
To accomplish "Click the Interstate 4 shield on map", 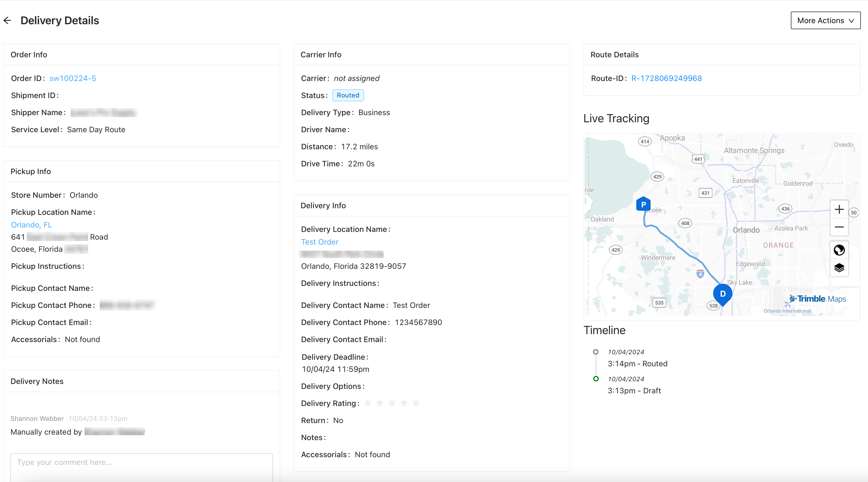I will point(700,274).
